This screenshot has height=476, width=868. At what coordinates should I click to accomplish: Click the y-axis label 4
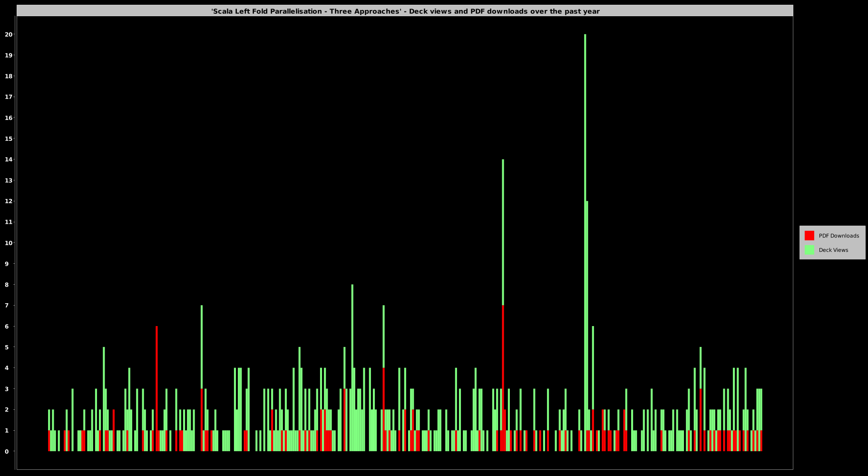point(7,368)
